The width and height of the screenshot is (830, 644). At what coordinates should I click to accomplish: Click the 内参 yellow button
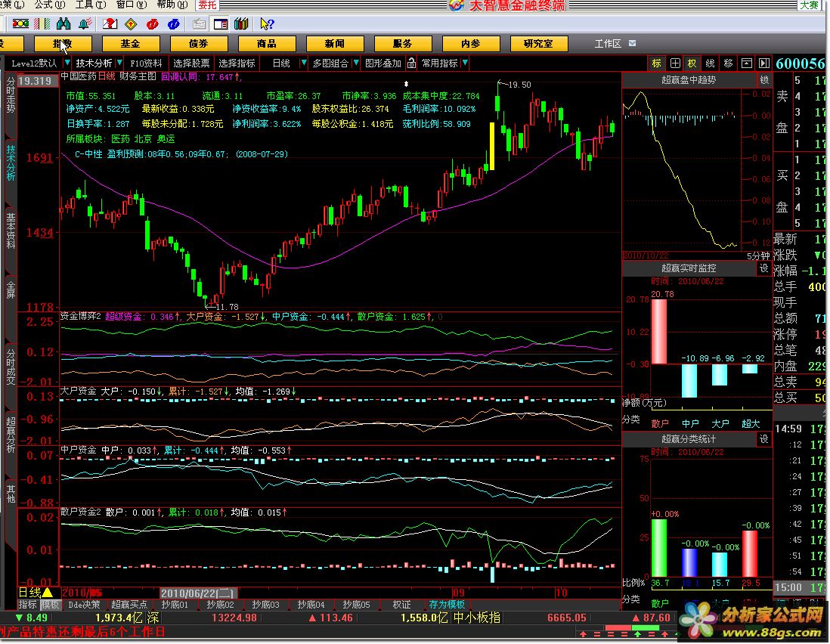[471, 43]
